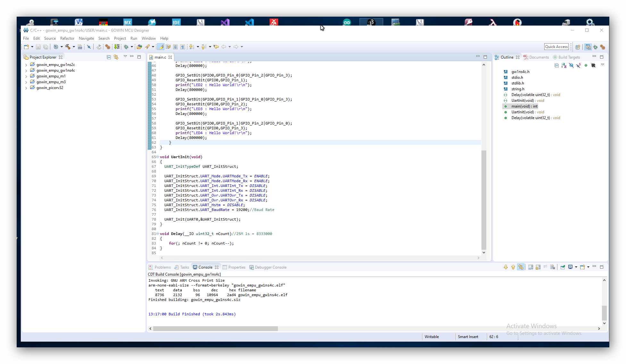Toggle Hide Fields filter in Outline
The height and width of the screenshot is (364, 626).
[x=571, y=65]
